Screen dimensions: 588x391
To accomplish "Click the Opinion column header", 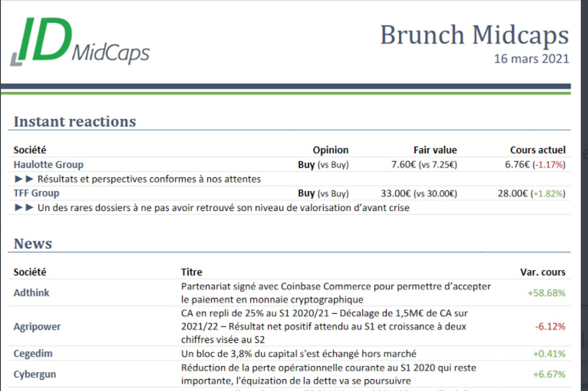I will (x=330, y=150).
